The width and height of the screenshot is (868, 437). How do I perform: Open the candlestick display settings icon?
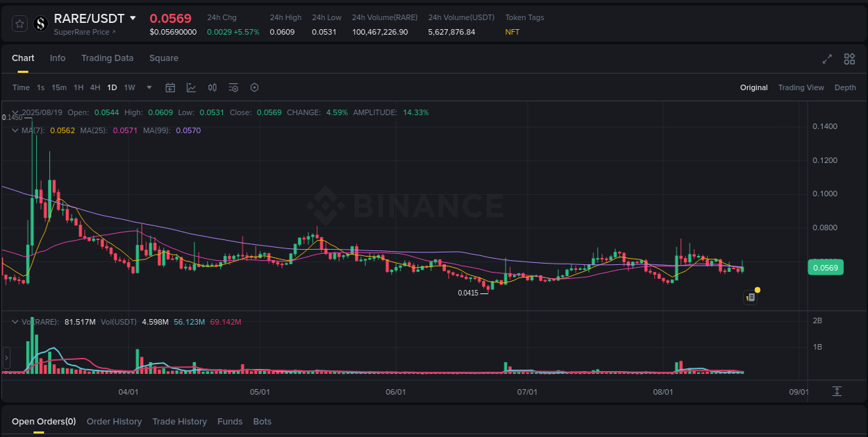(212, 87)
